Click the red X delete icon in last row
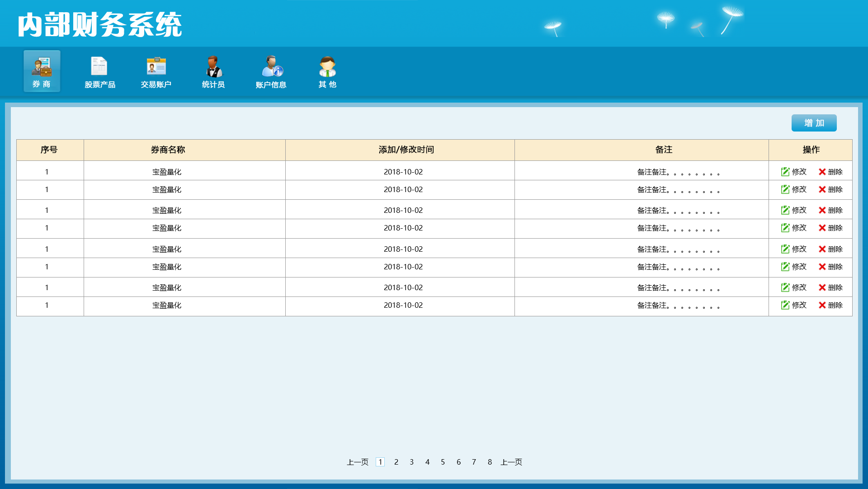Image resolution: width=868 pixels, height=489 pixels. 822,305
